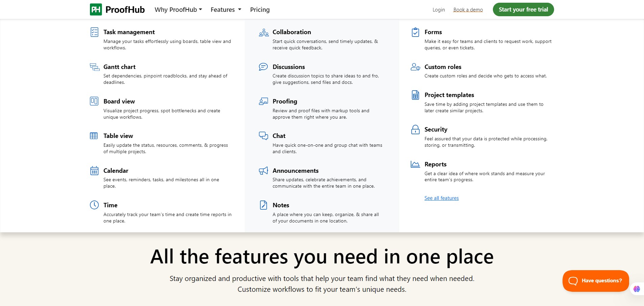
Task: Expand the Why ProofHub dropdown
Action: [x=178, y=9]
